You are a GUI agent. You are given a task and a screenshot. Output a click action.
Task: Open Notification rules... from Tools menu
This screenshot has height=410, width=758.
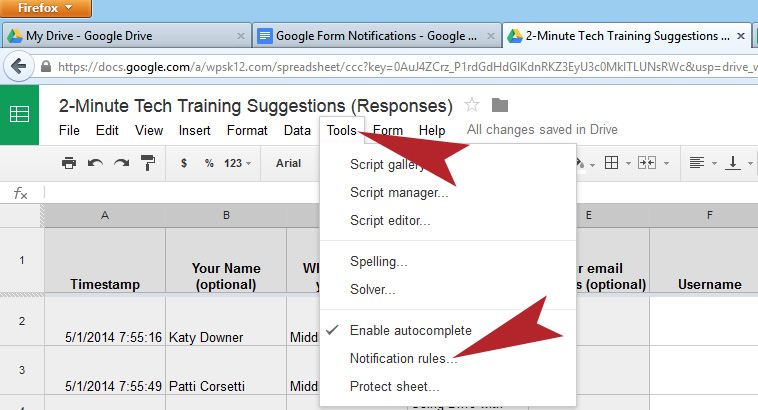448,359
